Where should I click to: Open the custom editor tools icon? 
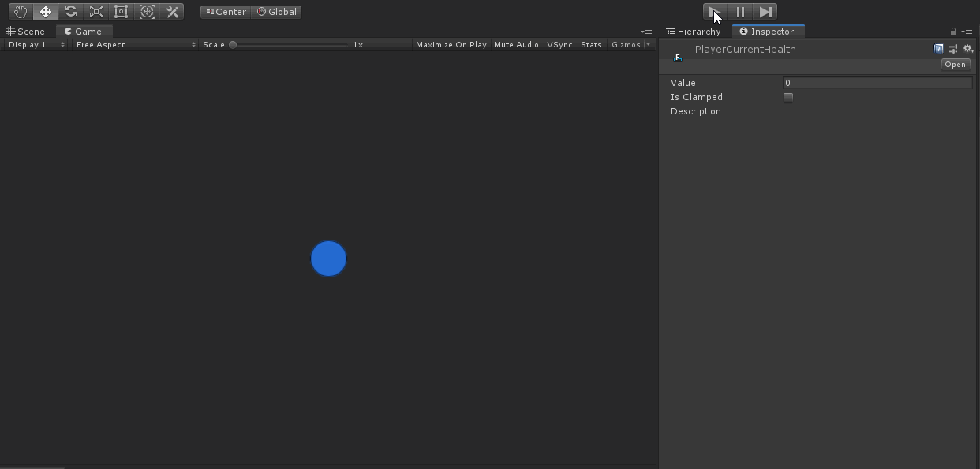(172, 12)
